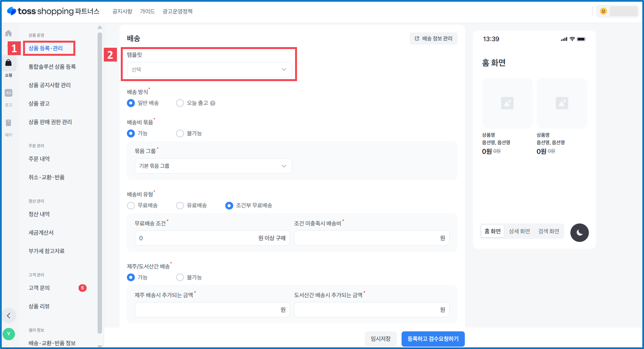
Task: Click 등록하고 검수요청하기 button
Action: [x=433, y=339]
